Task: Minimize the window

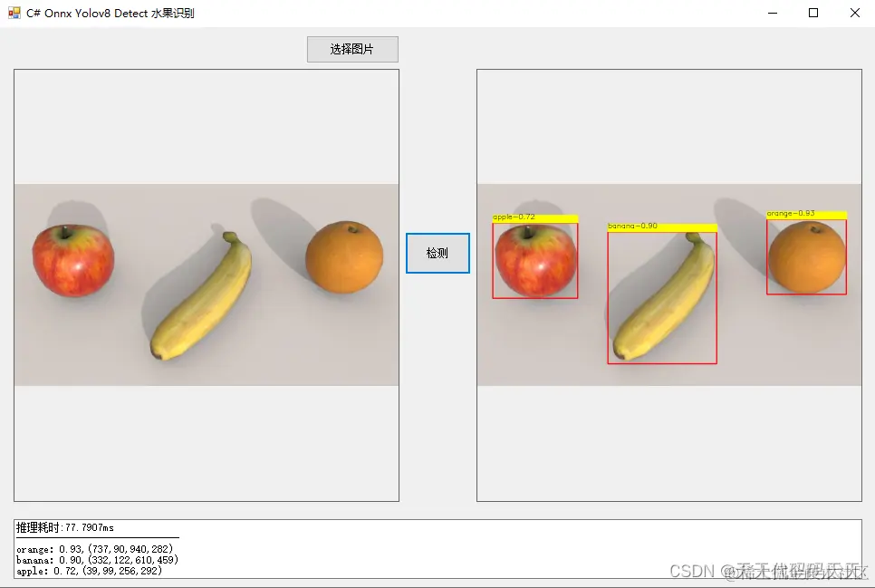Action: tap(773, 13)
